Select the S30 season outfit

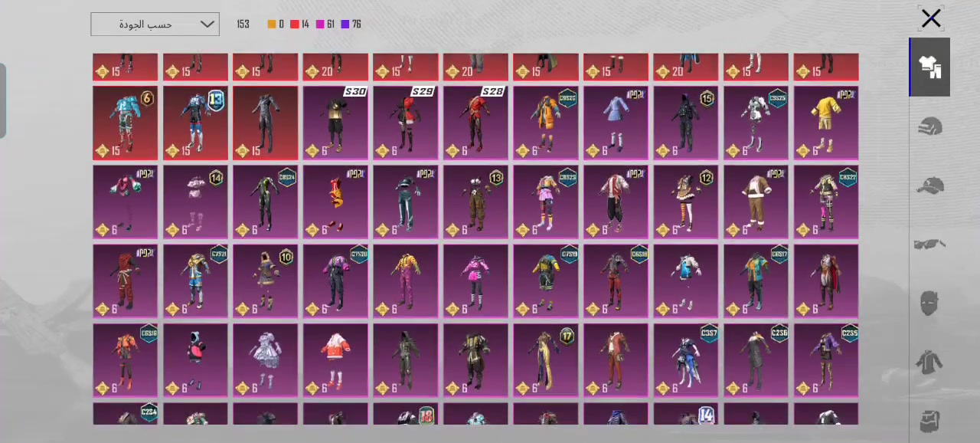click(335, 123)
